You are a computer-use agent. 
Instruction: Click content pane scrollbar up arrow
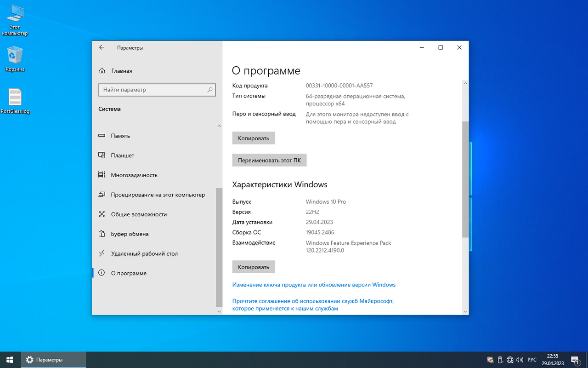465,83
